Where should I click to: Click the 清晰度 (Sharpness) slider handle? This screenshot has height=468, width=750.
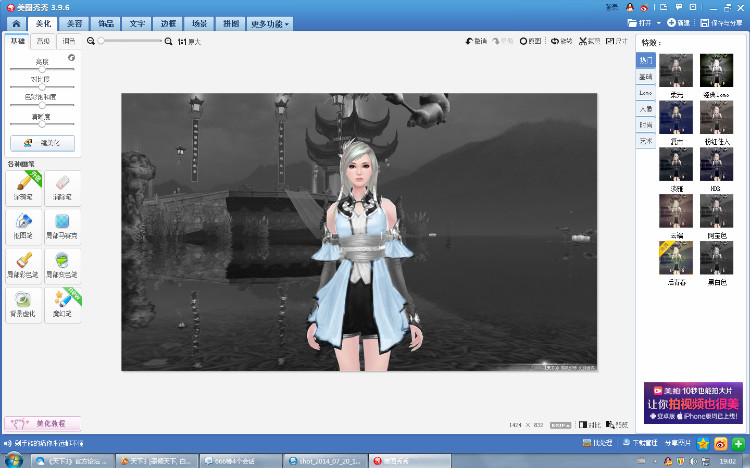(x=42, y=124)
